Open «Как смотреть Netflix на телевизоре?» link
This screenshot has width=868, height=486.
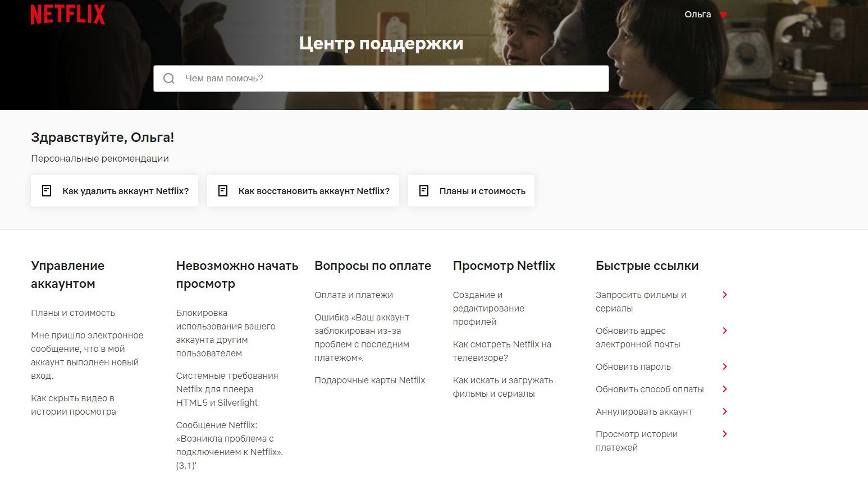[502, 351]
